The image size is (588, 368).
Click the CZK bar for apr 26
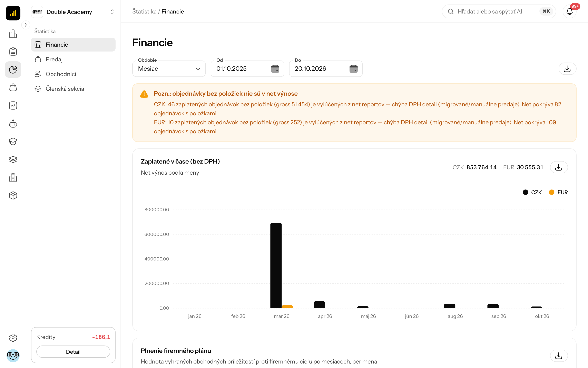(319, 305)
